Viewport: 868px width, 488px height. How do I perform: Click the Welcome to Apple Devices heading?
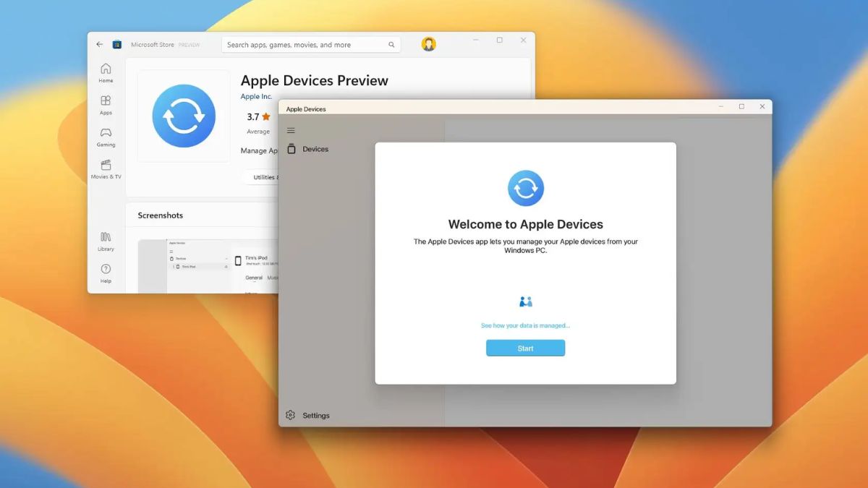[x=526, y=224]
